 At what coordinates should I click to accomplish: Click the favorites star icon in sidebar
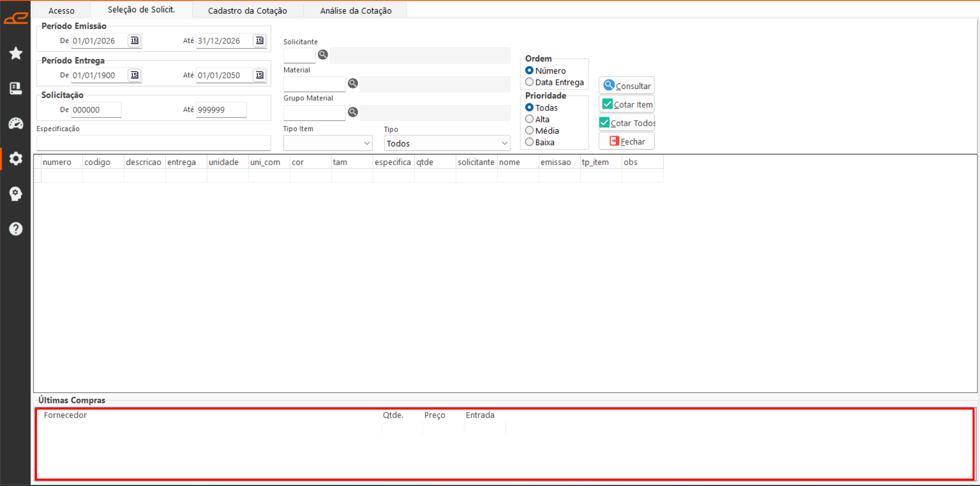[x=16, y=53]
